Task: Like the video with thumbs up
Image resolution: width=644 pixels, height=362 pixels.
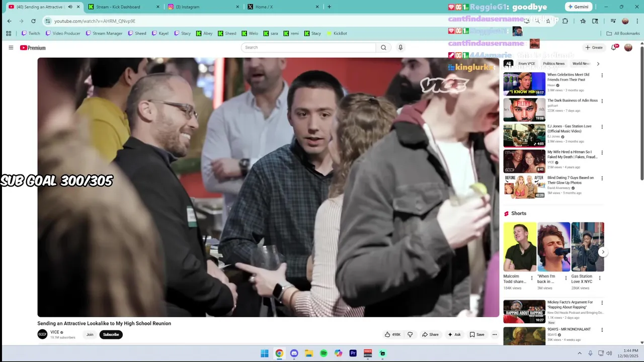Action: (393, 334)
